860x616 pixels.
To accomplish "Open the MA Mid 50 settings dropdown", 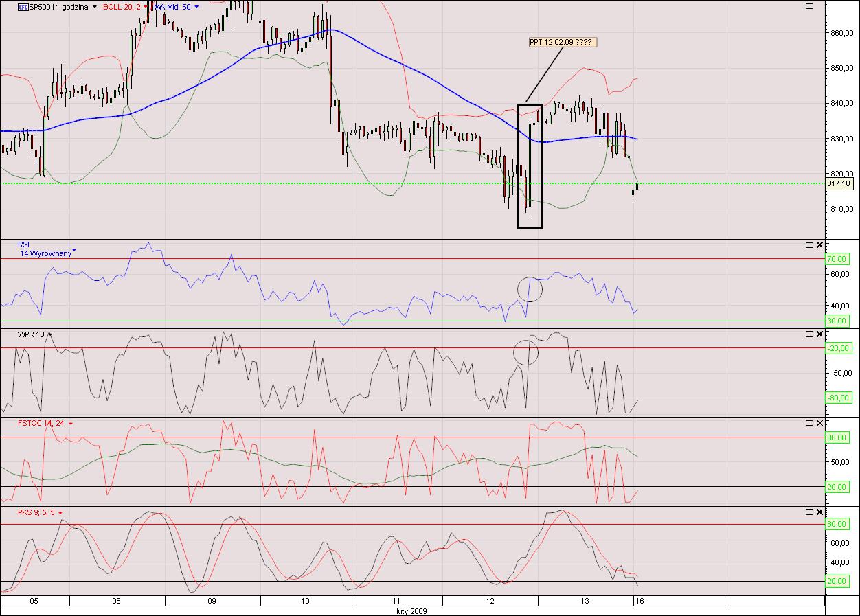I will 196,7.
